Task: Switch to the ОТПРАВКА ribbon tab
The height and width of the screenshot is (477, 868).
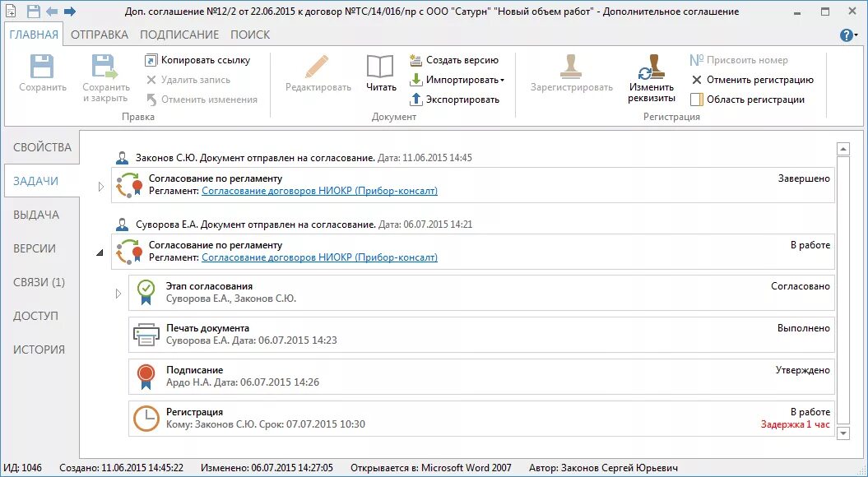Action: tap(100, 35)
